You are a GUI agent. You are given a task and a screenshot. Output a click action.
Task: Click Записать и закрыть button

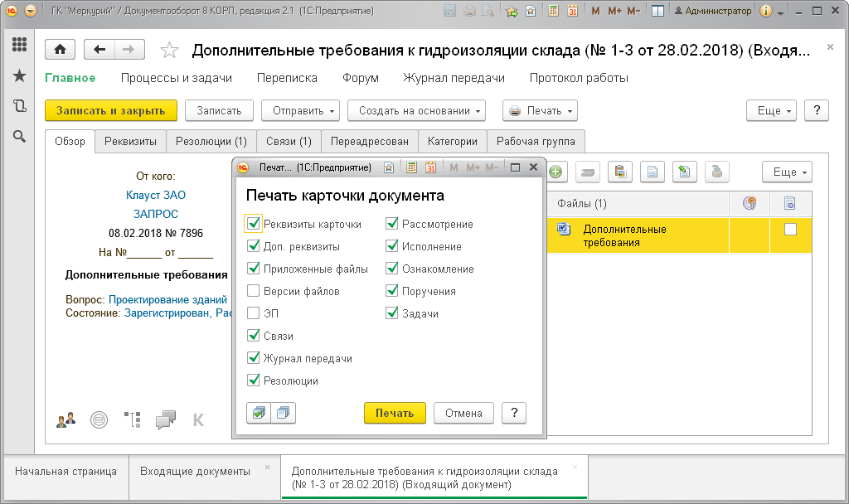[110, 110]
